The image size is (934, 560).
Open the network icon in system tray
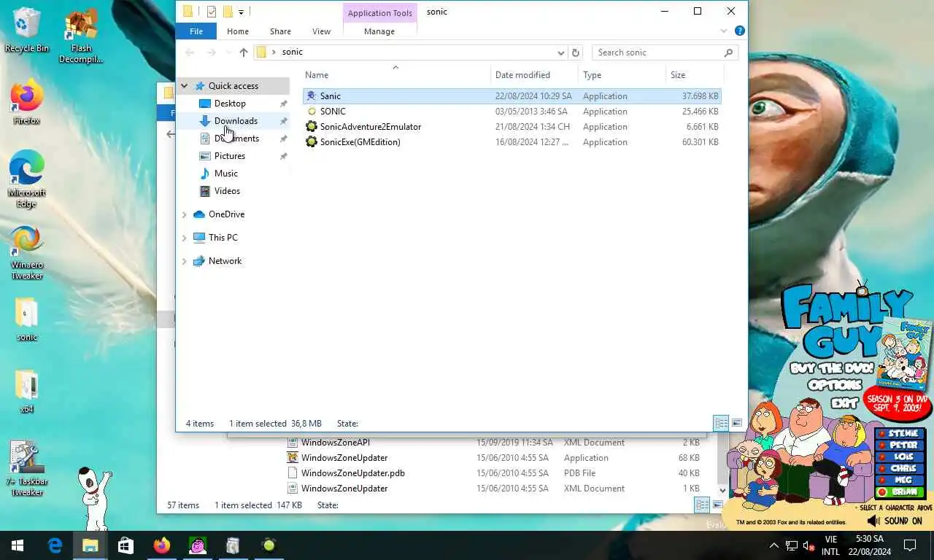click(x=792, y=545)
